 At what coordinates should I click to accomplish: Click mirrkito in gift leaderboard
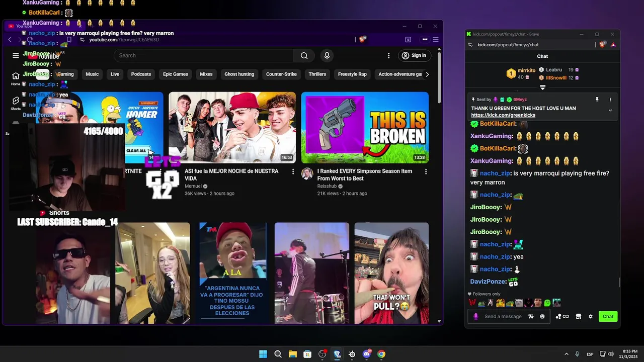(527, 70)
